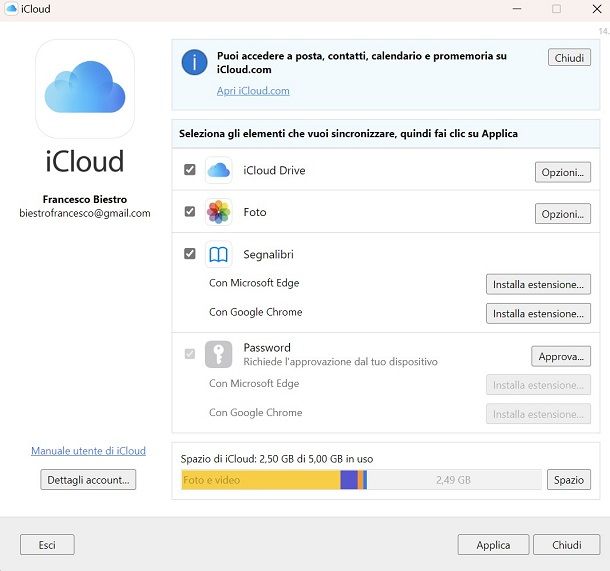Close the iCloud window
The width and height of the screenshot is (610, 571).
coord(597,9)
